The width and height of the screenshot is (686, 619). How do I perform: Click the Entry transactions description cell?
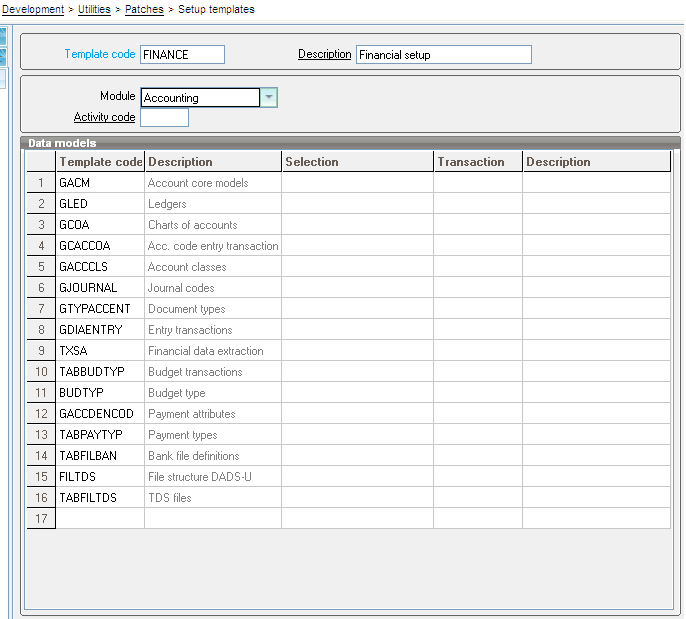click(213, 329)
